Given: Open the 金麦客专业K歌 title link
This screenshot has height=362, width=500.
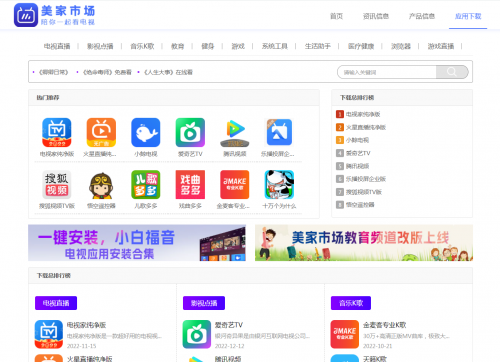Looking at the screenshot, I should click(x=385, y=325).
